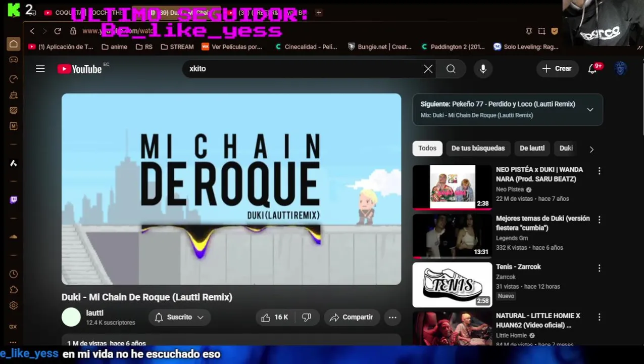Open YouTube hamburger guide menu
The width and height of the screenshot is (644, 364).
click(40, 69)
